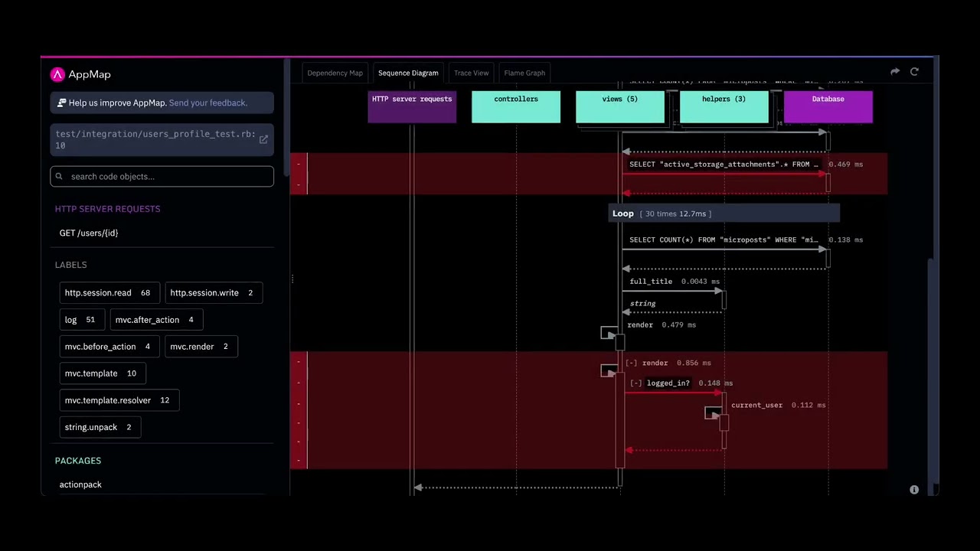Screen dimensions: 980x551
Task: Select the controllers actor box
Action: pyautogui.click(x=516, y=106)
